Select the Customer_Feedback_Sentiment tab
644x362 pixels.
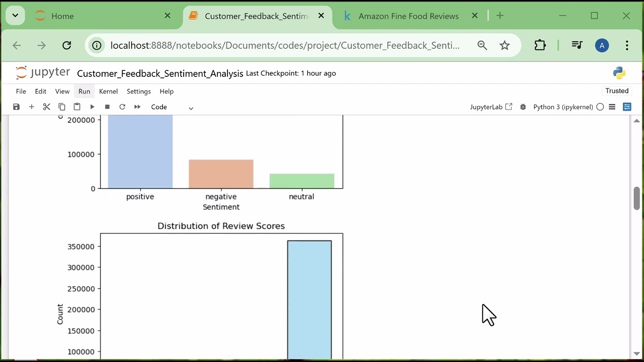pyautogui.click(x=257, y=16)
